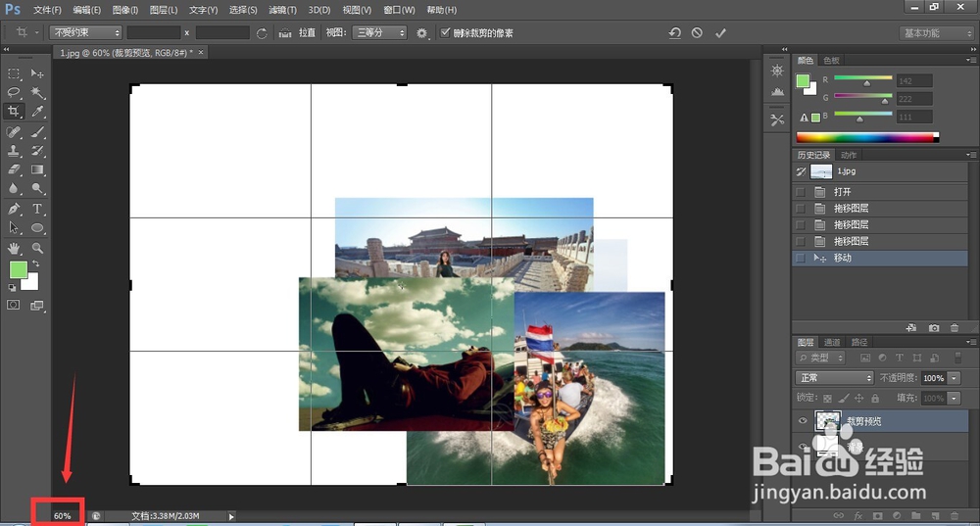This screenshot has height=526, width=980.
Task: Select the Hand tool
Action: 14,248
